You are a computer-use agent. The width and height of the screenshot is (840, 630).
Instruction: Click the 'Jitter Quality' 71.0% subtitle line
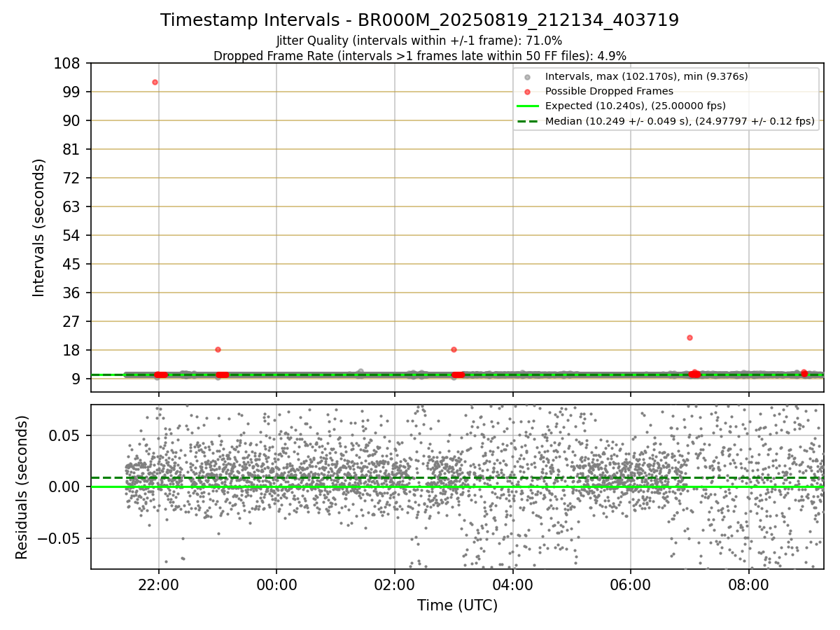tap(419, 41)
